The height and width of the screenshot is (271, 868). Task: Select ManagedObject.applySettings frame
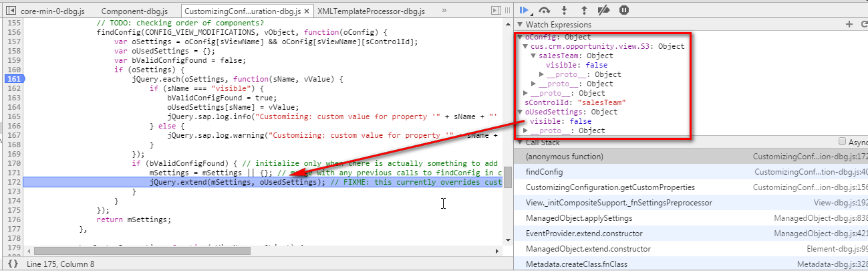pos(691,218)
